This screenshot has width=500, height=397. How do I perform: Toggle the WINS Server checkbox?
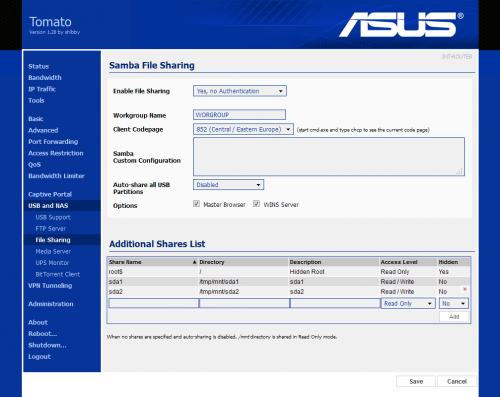256,204
